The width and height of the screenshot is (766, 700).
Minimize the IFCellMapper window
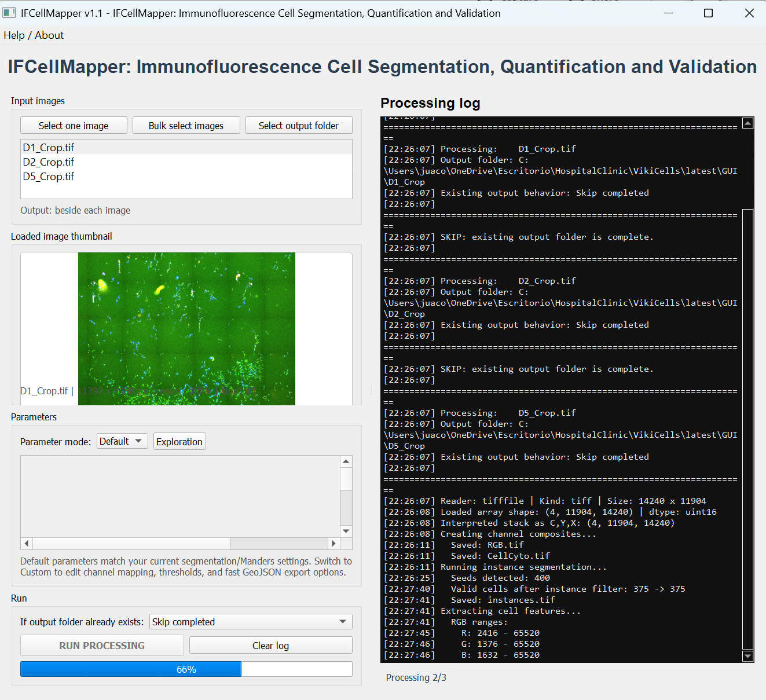(x=668, y=13)
